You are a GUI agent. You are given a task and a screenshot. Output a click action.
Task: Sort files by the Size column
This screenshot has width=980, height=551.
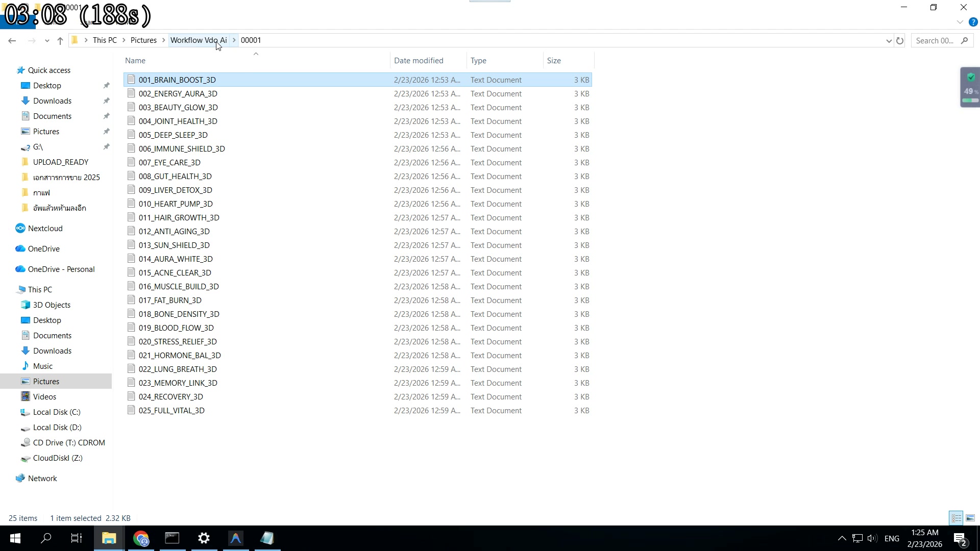point(554,61)
